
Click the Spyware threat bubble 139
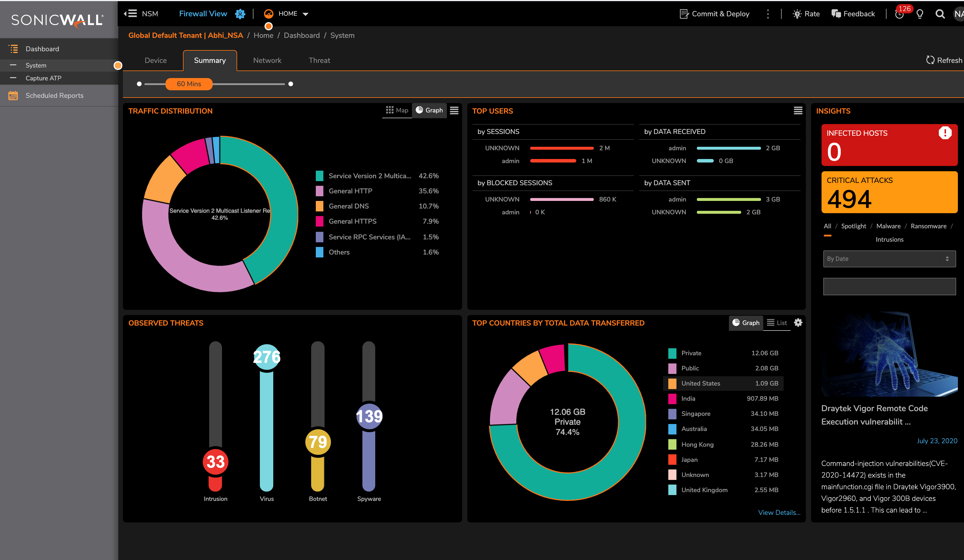pyautogui.click(x=369, y=416)
